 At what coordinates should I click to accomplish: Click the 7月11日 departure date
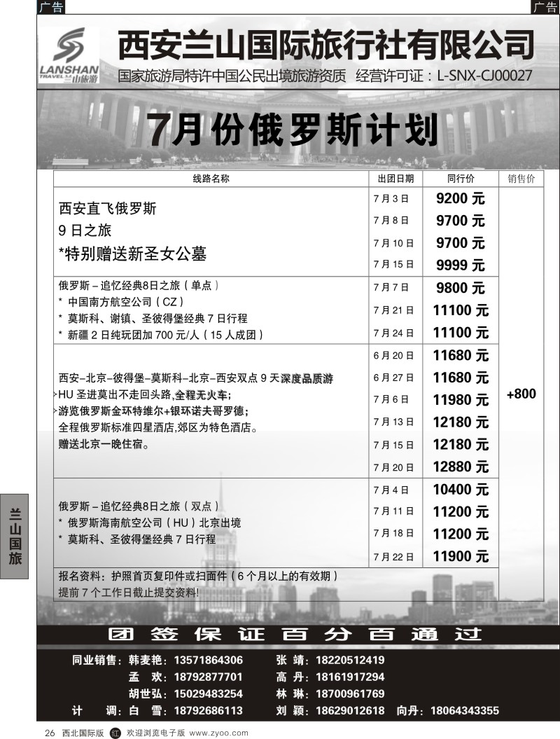click(393, 511)
